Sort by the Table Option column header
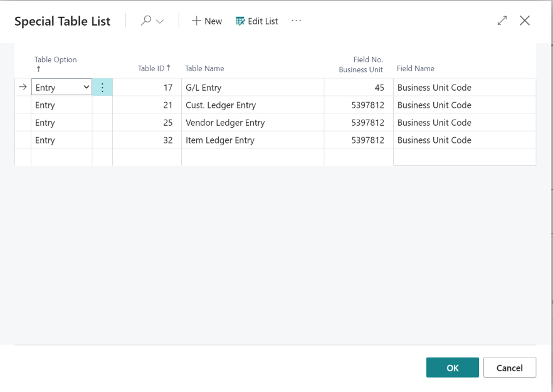 pyautogui.click(x=56, y=60)
